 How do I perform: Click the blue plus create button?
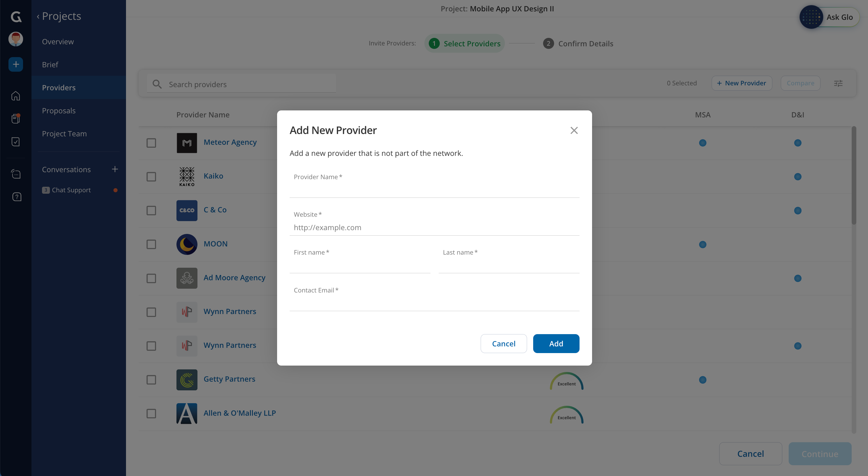(x=15, y=64)
